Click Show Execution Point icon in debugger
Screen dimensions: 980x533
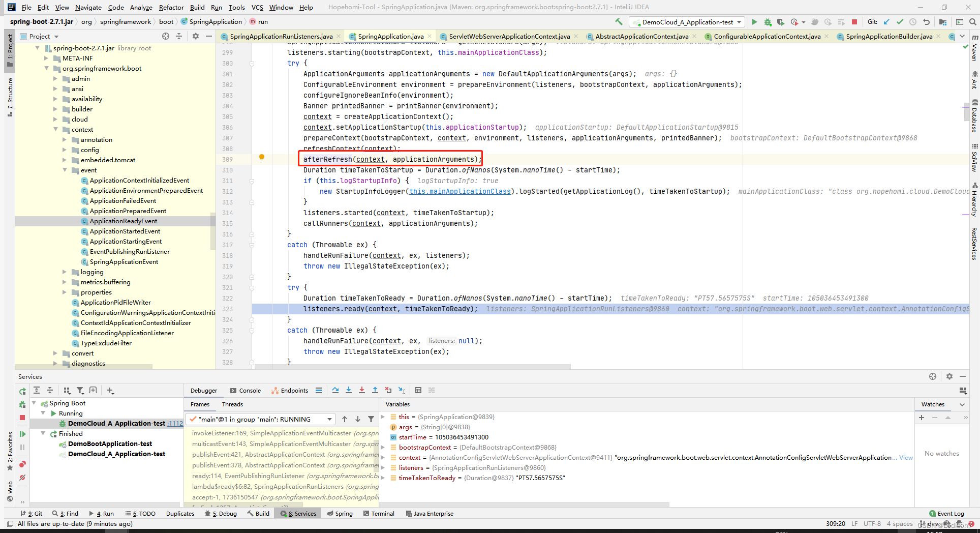319,390
